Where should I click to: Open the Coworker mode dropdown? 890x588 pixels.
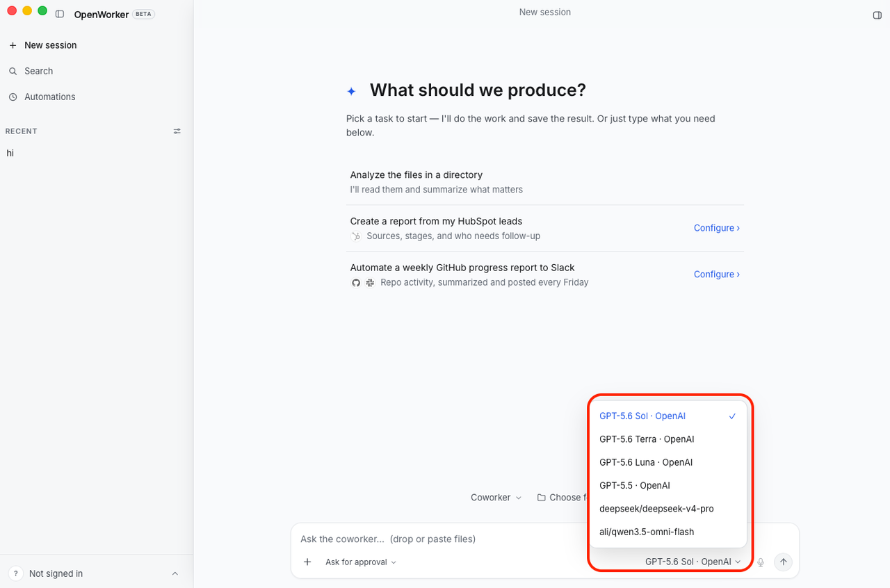coord(496,498)
